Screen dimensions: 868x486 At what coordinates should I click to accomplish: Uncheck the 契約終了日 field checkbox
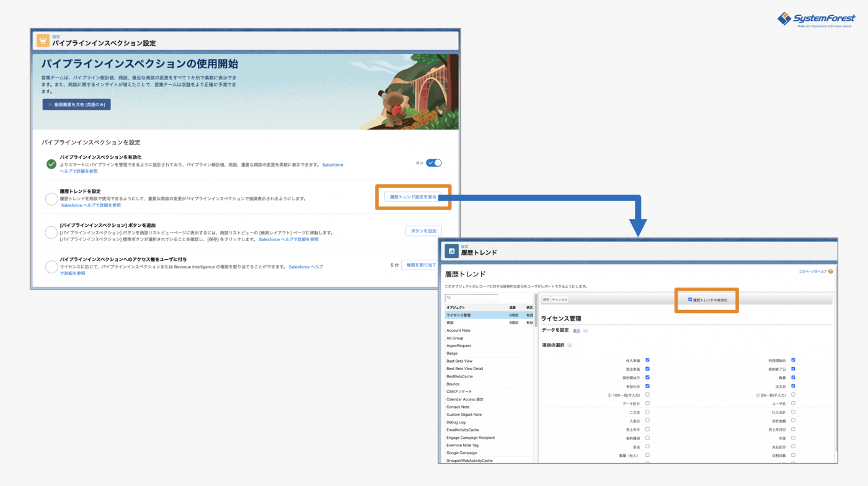tap(793, 368)
